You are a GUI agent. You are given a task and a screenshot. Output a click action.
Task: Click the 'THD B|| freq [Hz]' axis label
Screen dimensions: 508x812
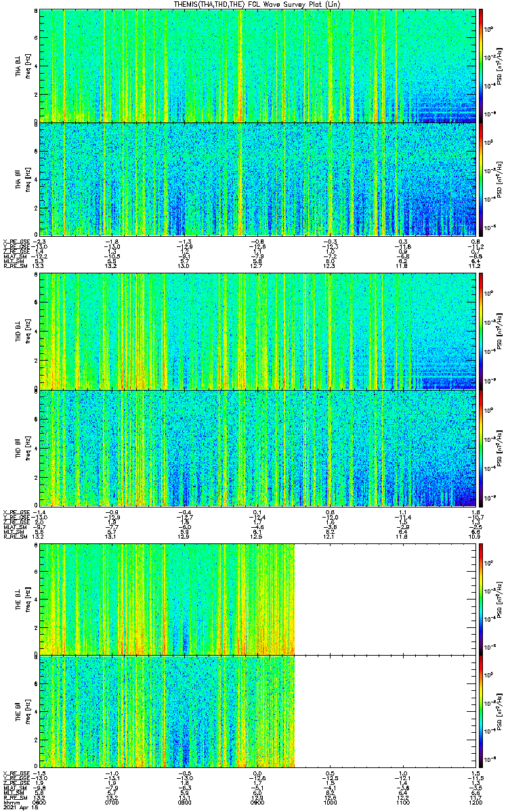pos(23,448)
